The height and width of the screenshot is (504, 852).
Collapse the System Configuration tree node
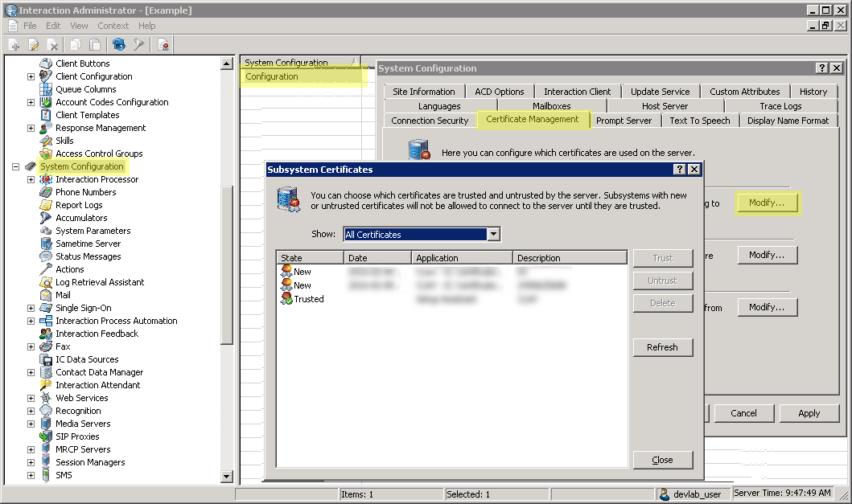(15, 166)
